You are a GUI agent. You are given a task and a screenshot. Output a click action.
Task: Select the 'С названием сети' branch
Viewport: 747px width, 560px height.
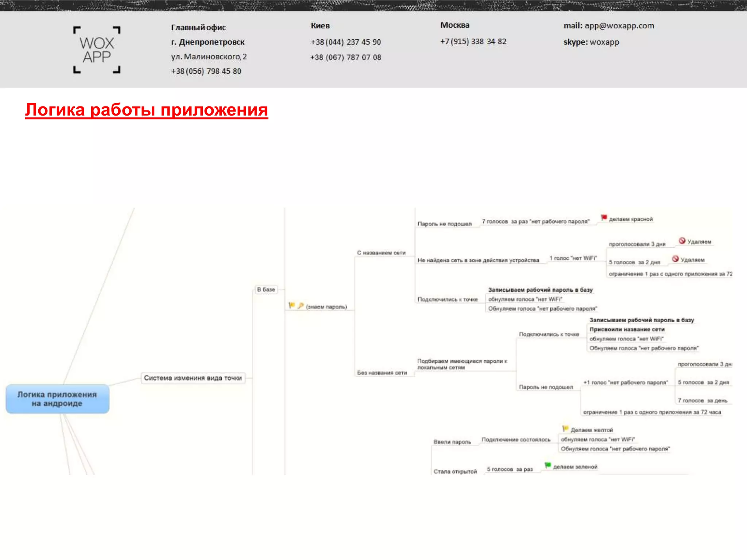pyautogui.click(x=381, y=253)
